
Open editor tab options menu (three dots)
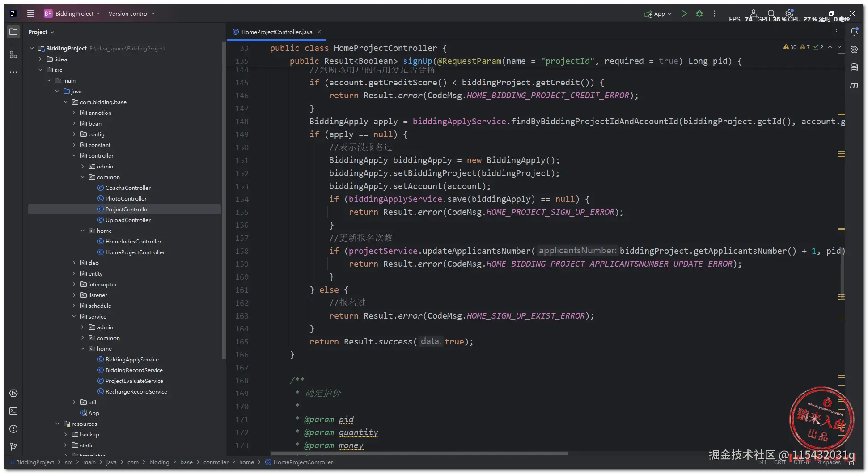pos(836,32)
